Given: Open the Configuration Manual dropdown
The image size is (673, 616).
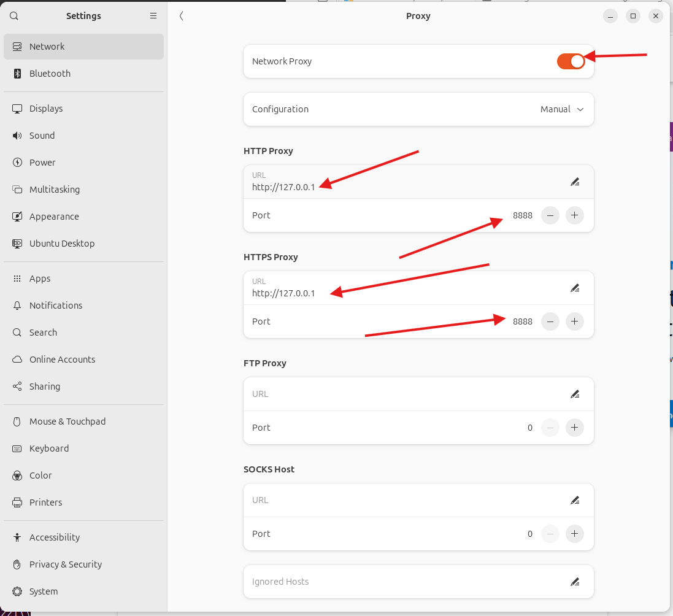Looking at the screenshot, I should pyautogui.click(x=562, y=109).
